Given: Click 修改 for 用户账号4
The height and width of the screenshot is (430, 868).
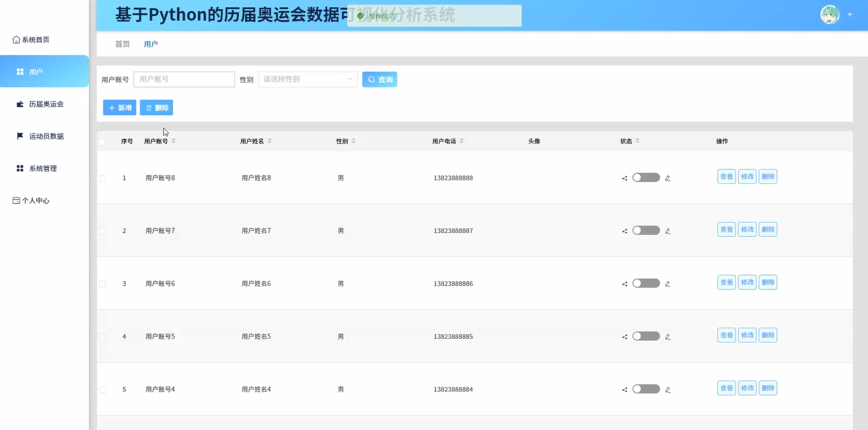Looking at the screenshot, I should coord(747,388).
